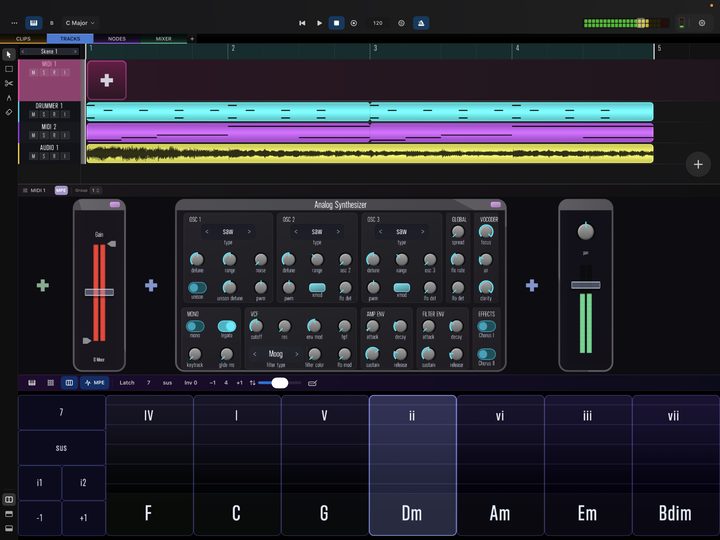The height and width of the screenshot is (540, 720).
Task: Select the cyan DRUMMER 1 clip
Action: pos(370,112)
